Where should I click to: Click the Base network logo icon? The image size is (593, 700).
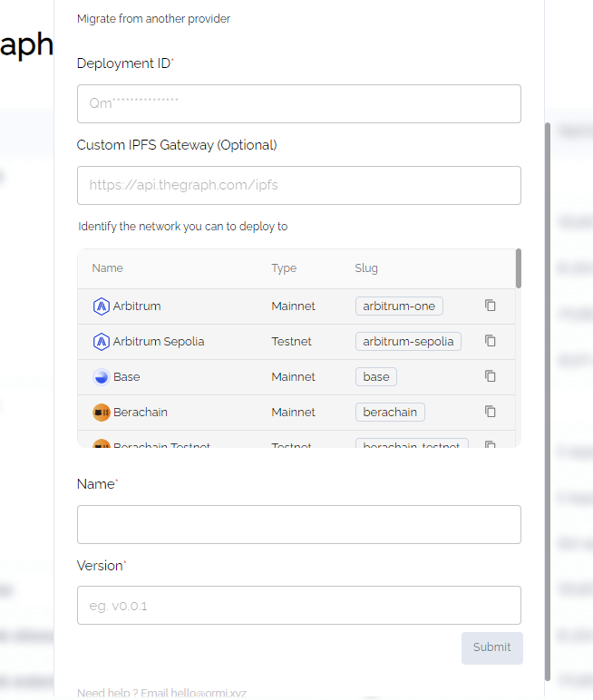pos(102,377)
